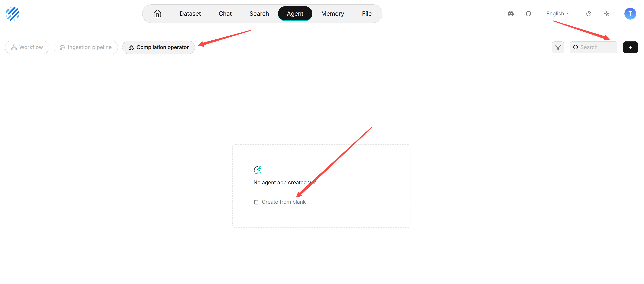This screenshot has width=644, height=284.
Task: Click the plus button to create agent
Action: point(630,47)
